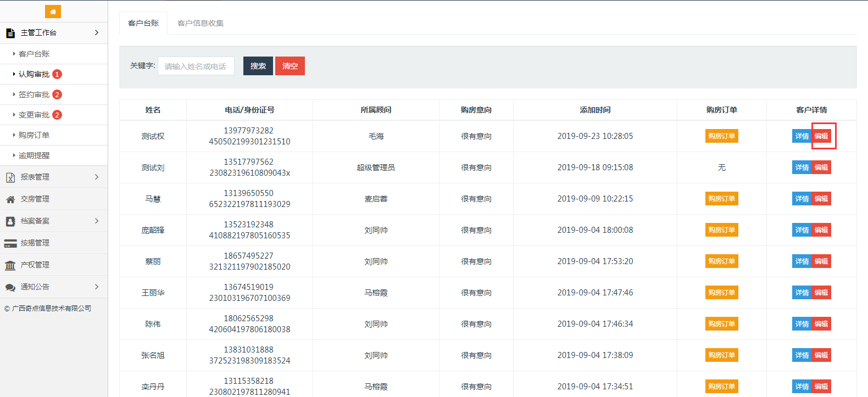This screenshot has height=397, width=868.
Task: Click 编辑 for 庞韶锋
Action: click(x=821, y=230)
